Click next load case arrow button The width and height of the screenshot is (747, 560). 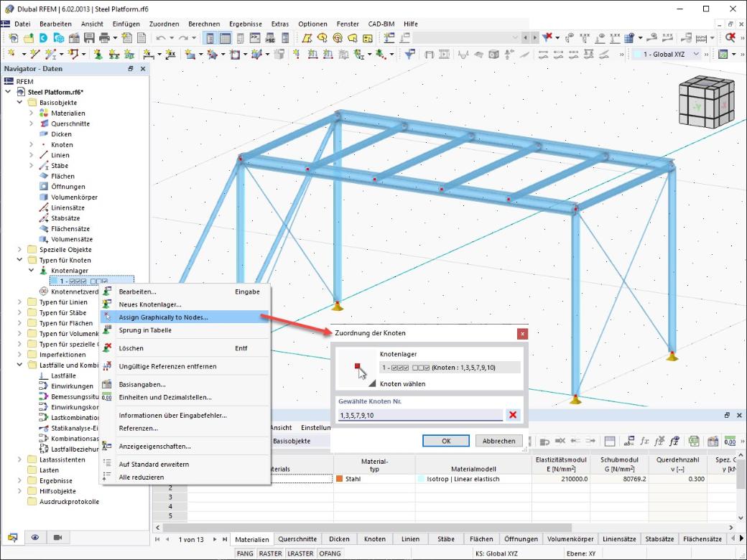coord(534,37)
